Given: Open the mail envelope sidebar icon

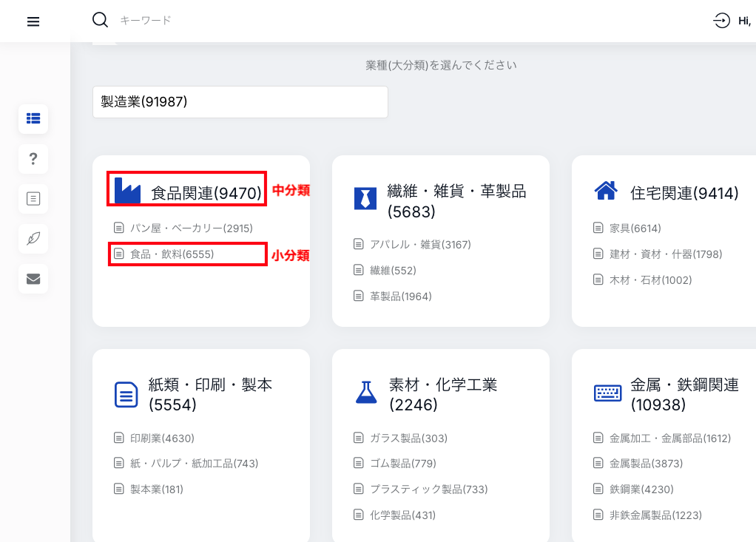Looking at the screenshot, I should [33, 279].
